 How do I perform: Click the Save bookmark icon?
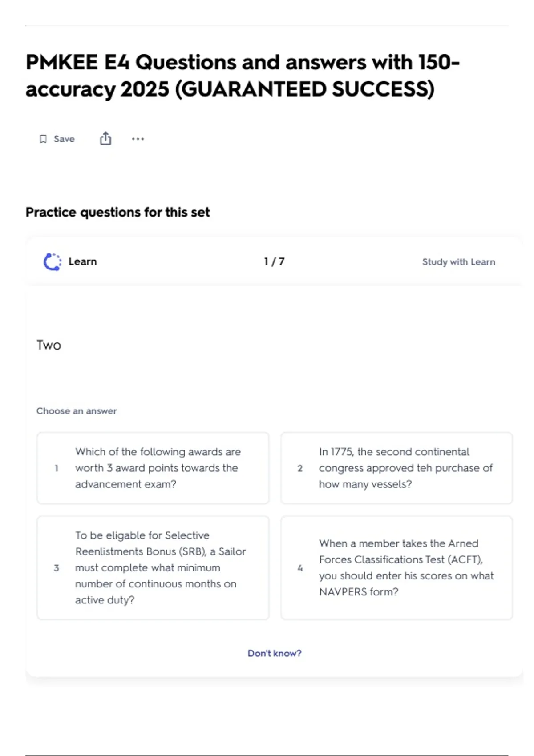pyautogui.click(x=43, y=139)
